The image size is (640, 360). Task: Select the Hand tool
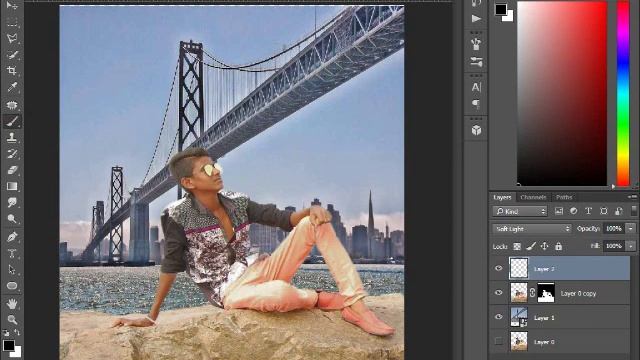12,303
